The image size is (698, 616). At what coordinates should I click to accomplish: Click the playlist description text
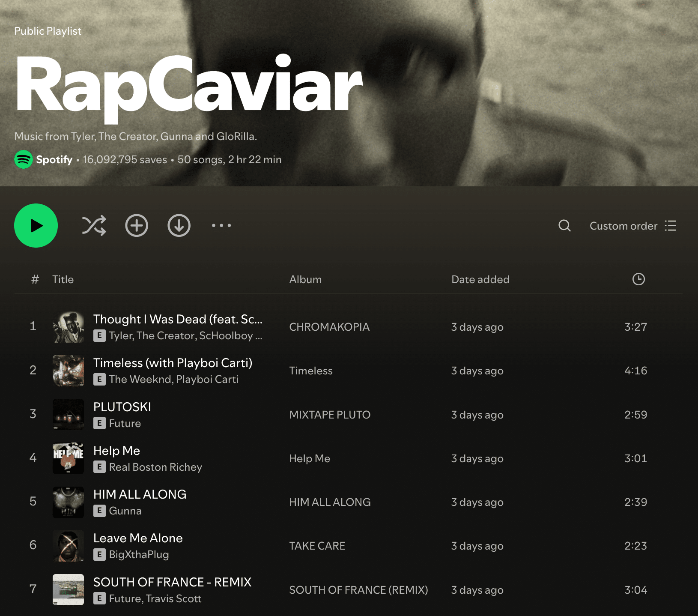tap(136, 136)
